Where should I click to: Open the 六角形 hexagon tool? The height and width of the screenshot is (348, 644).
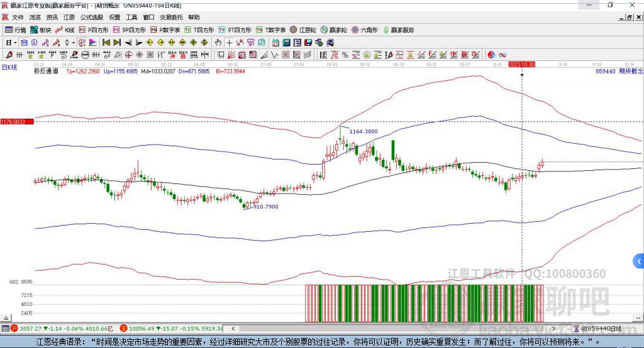click(x=365, y=30)
